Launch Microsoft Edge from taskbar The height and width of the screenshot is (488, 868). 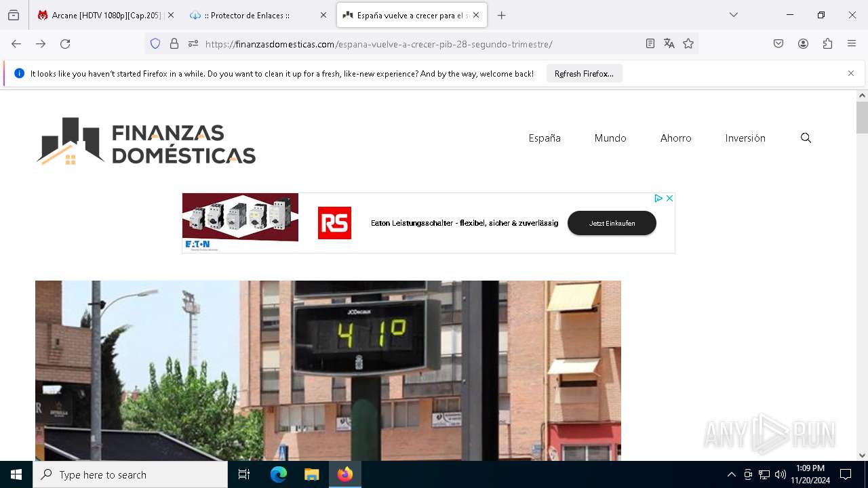point(279,474)
